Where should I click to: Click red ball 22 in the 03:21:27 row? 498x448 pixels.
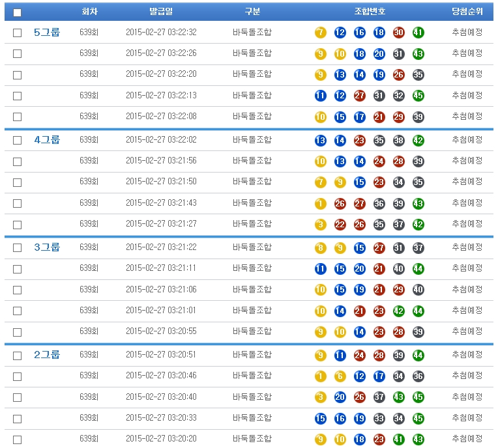340,225
